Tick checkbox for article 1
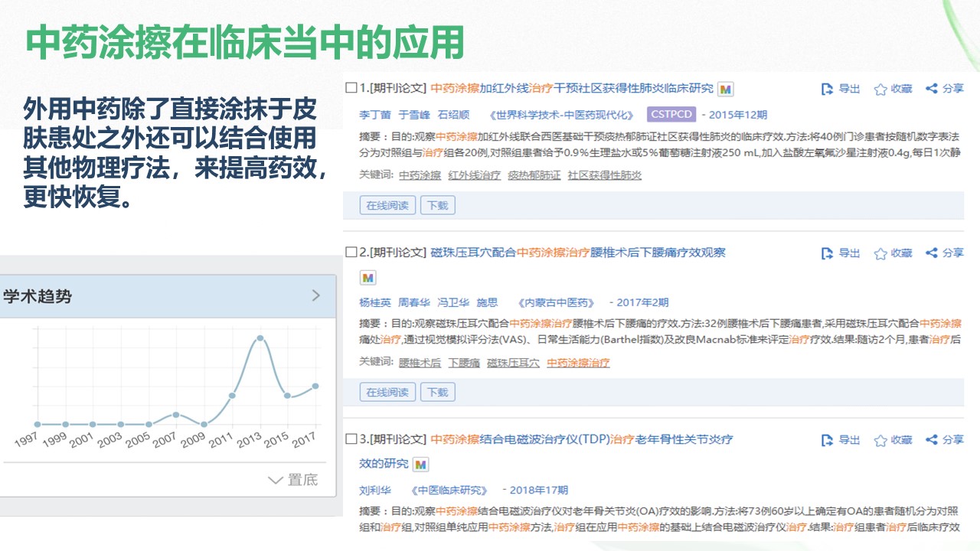The width and height of the screenshot is (980, 551). [351, 88]
